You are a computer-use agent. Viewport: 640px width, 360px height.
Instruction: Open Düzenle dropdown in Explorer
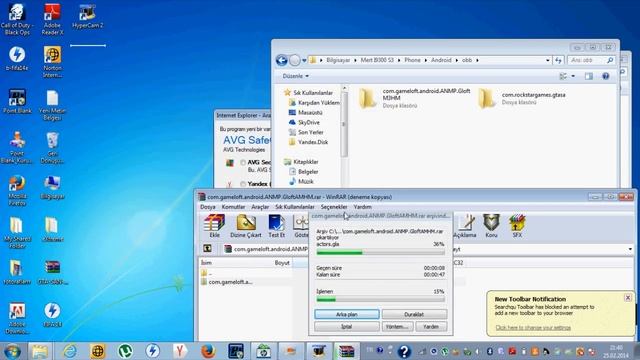296,76
